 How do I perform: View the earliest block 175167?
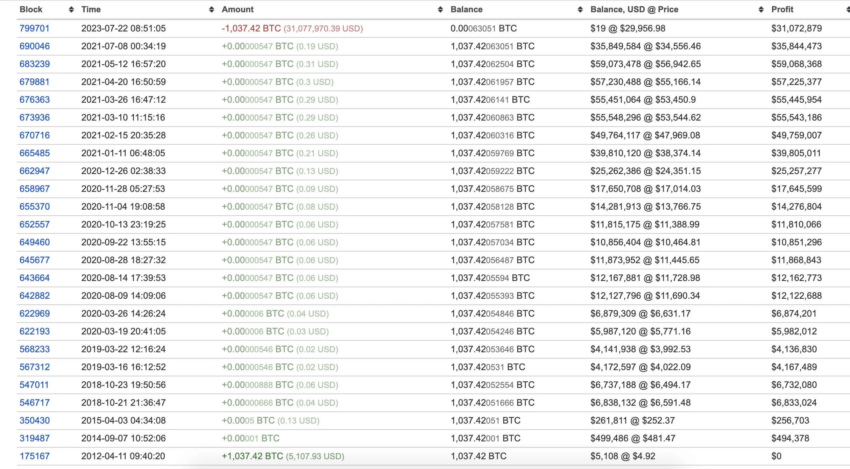[34, 456]
